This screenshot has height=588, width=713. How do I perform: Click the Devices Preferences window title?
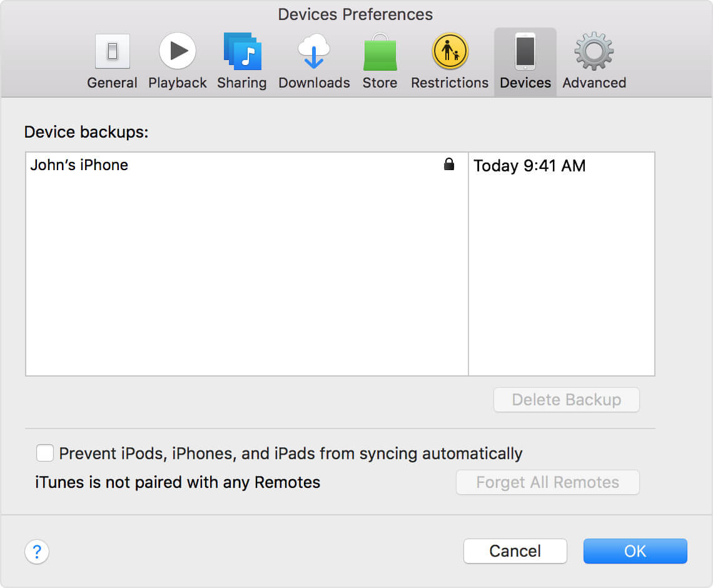tap(355, 14)
